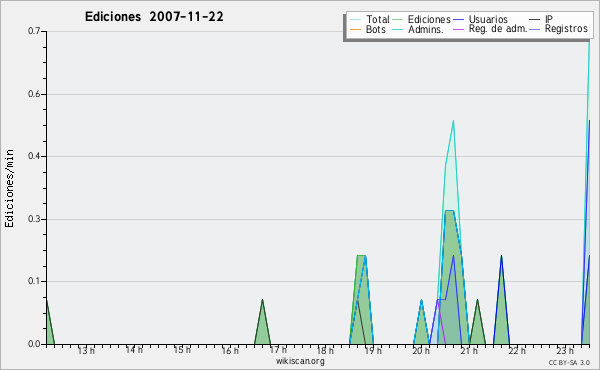The image size is (600, 370).
Task: Click the 17 h axis tick label
Action: (278, 350)
